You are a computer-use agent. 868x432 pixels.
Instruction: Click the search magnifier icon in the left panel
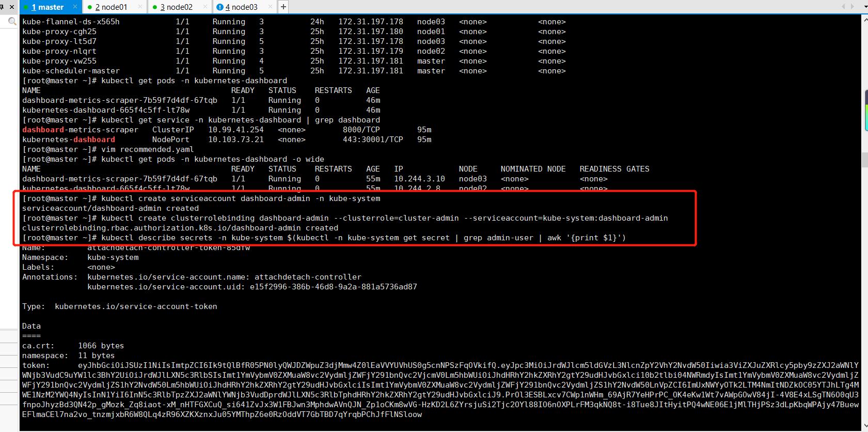coord(12,22)
